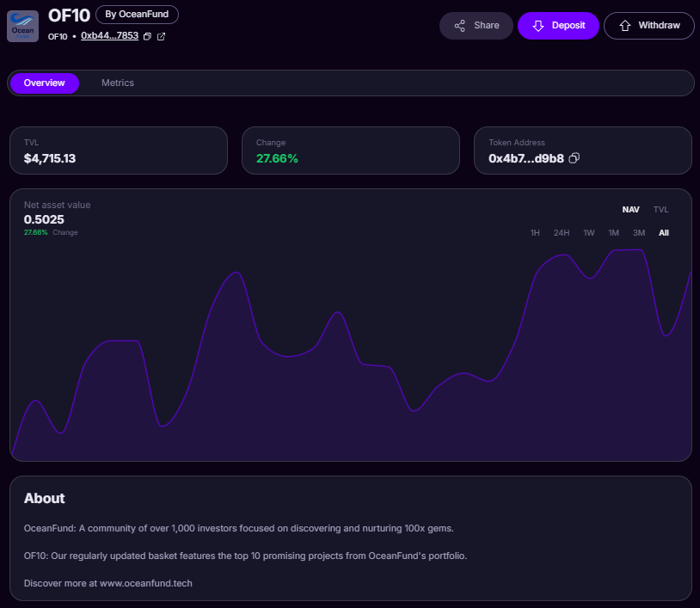Set chart range to 1H

pos(535,232)
